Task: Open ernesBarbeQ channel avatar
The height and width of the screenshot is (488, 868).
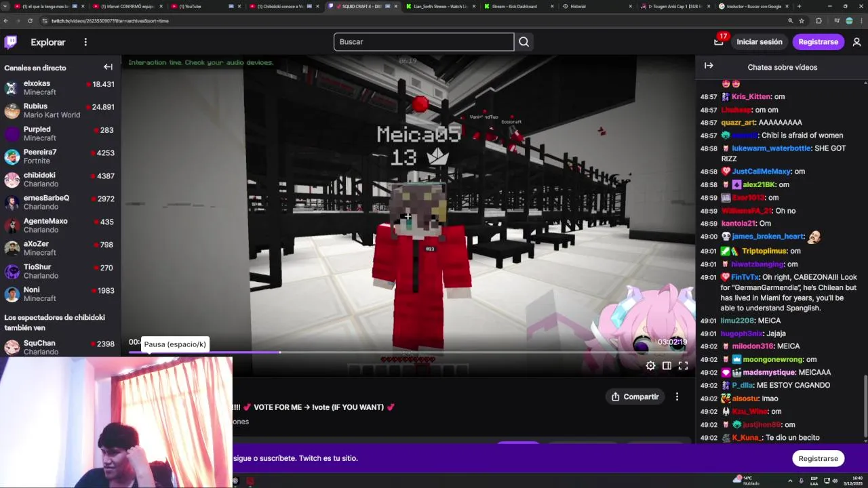Action: click(12, 203)
